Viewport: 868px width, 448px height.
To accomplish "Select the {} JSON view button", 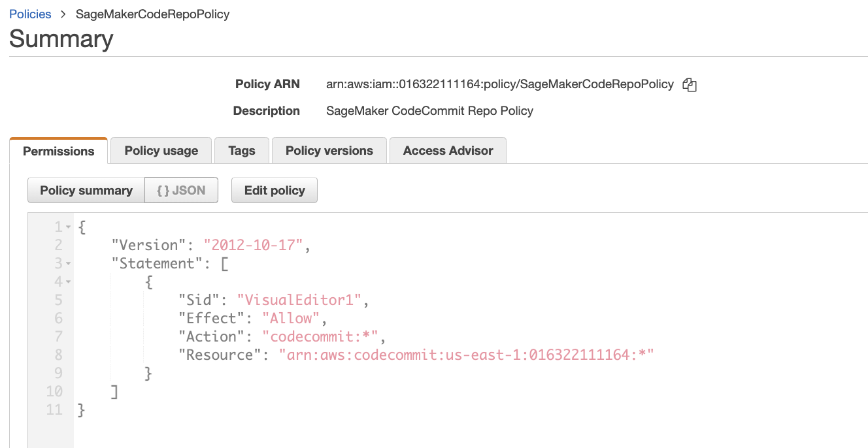I will tap(181, 190).
